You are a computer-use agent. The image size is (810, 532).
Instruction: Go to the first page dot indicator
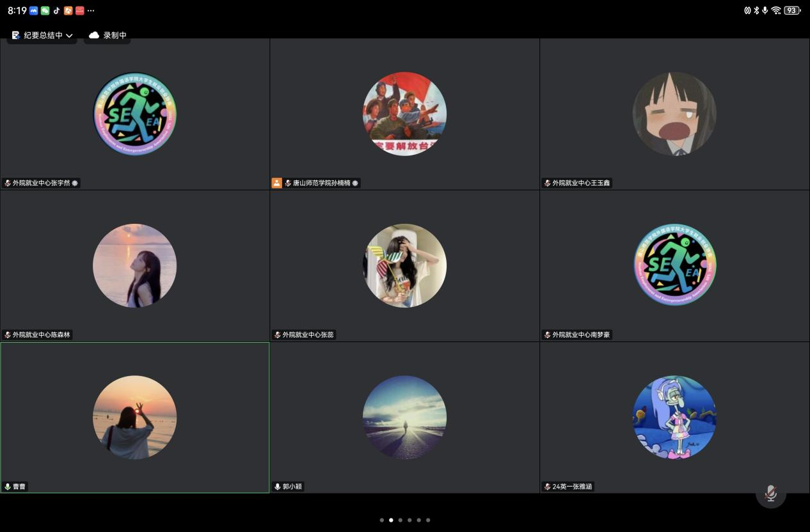382,520
